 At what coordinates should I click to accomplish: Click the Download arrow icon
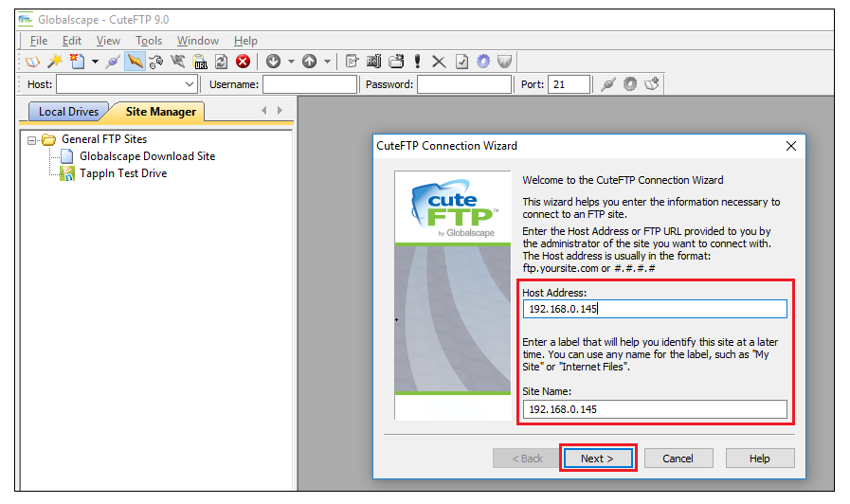[273, 62]
